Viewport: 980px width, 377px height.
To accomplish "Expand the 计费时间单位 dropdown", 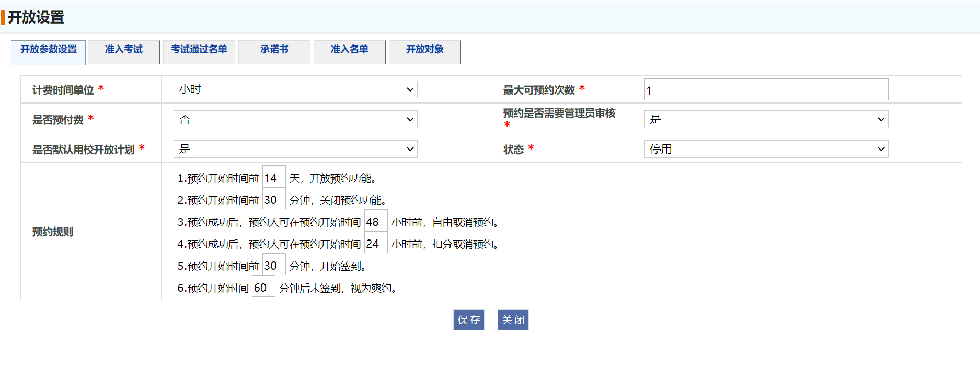I will [x=295, y=89].
